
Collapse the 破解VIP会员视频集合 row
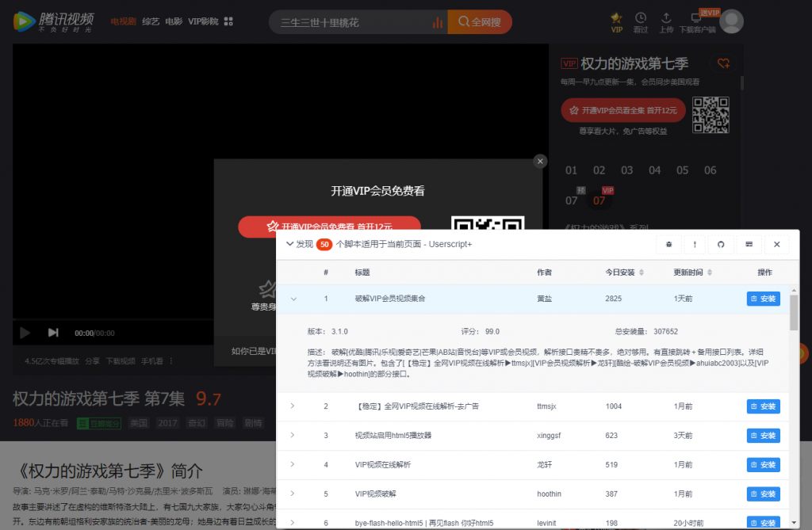tap(293, 299)
